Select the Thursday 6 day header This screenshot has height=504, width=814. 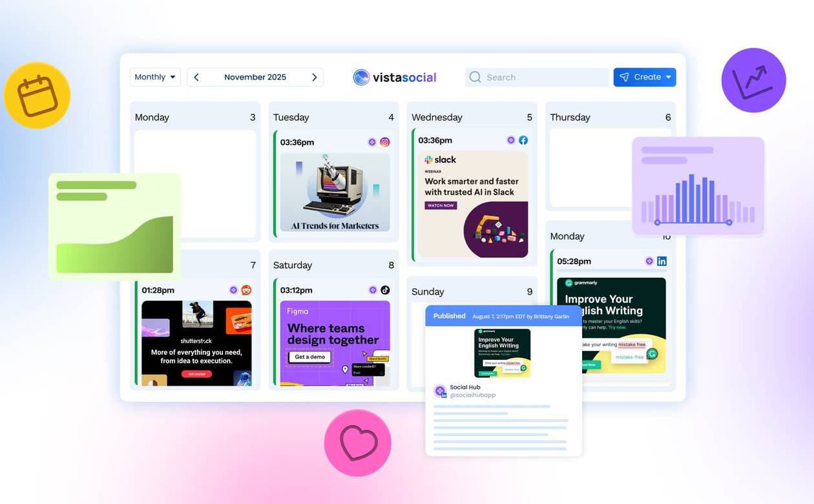click(x=610, y=117)
